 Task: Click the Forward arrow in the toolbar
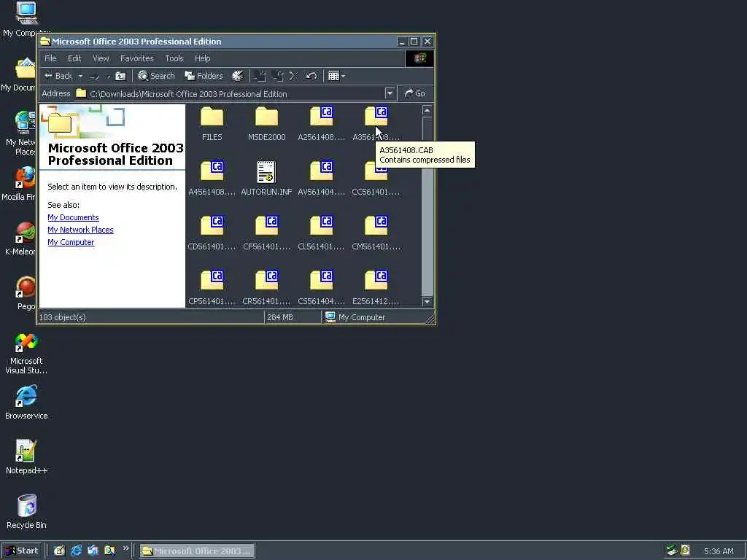[x=95, y=76]
